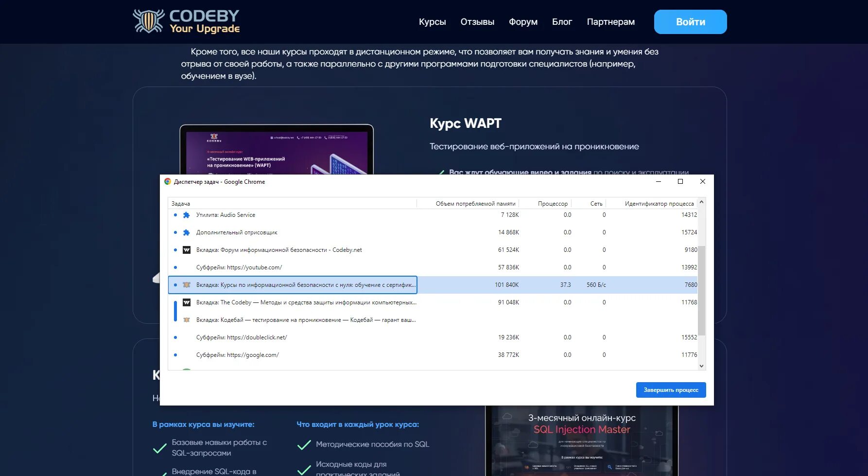Viewport: 868px width, 476px height.
Task: Click the heading В рамках курса вы изучите
Action: 203,424
